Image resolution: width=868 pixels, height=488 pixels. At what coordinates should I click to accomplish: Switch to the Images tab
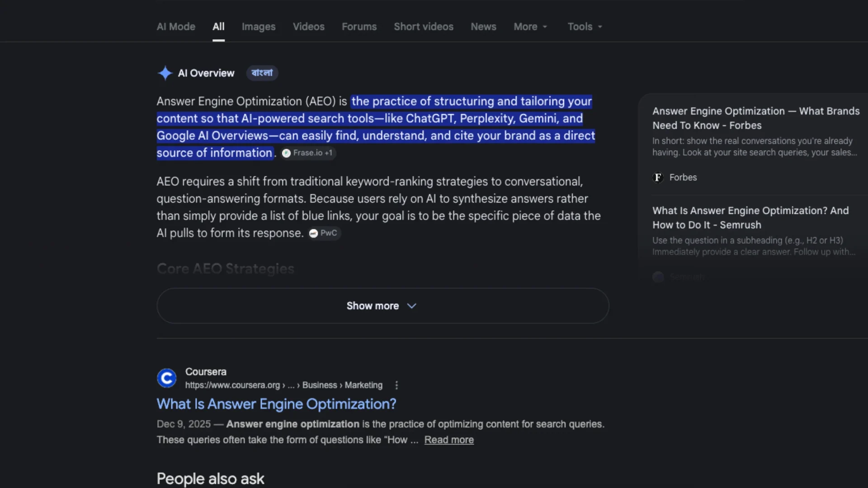pyautogui.click(x=259, y=27)
